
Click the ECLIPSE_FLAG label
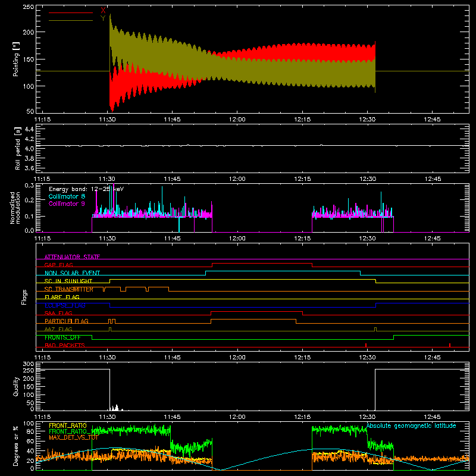(65, 305)
